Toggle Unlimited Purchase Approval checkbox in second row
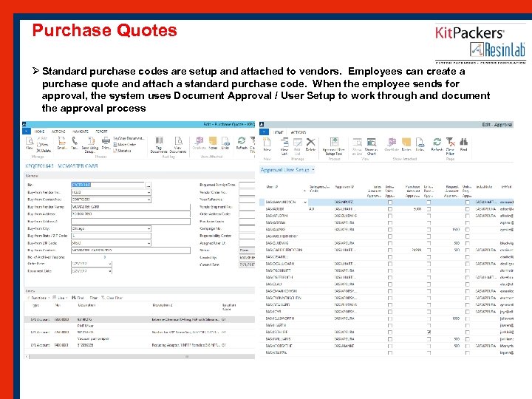 429,209
